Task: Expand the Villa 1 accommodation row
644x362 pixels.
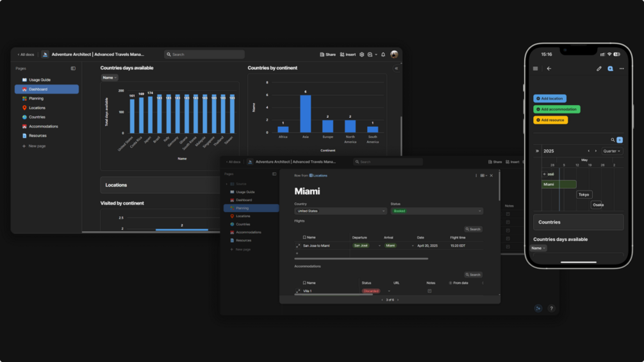Action: (298, 291)
